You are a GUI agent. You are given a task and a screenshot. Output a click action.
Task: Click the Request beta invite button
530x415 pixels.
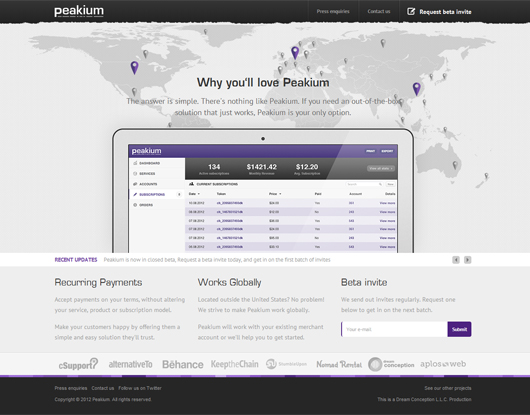439,12
